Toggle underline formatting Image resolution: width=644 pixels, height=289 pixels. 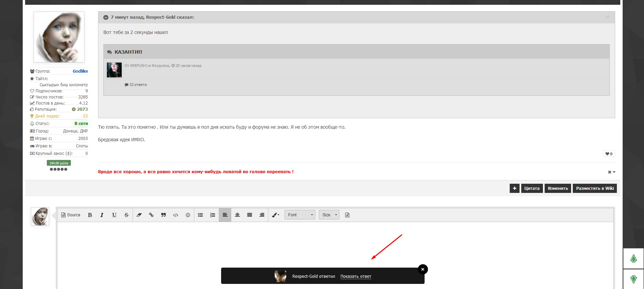114,215
